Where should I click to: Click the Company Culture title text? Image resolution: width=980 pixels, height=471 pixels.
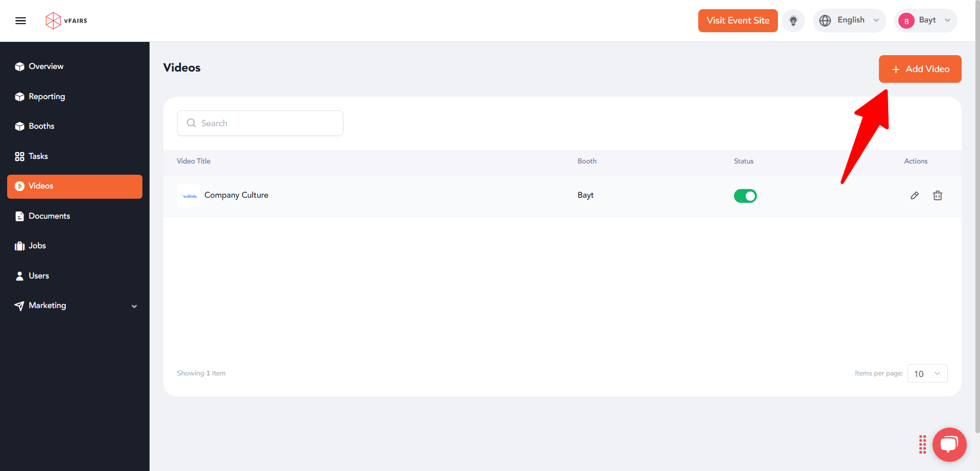236,195
